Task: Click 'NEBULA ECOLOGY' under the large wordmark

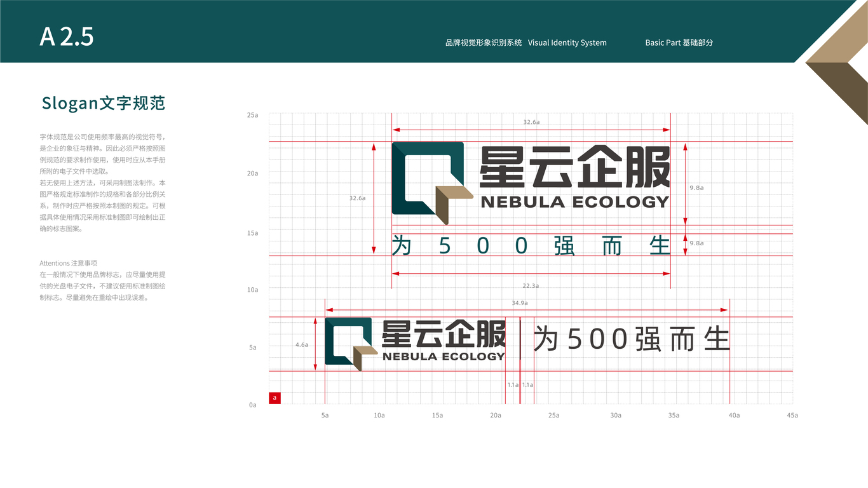Action: (x=575, y=202)
